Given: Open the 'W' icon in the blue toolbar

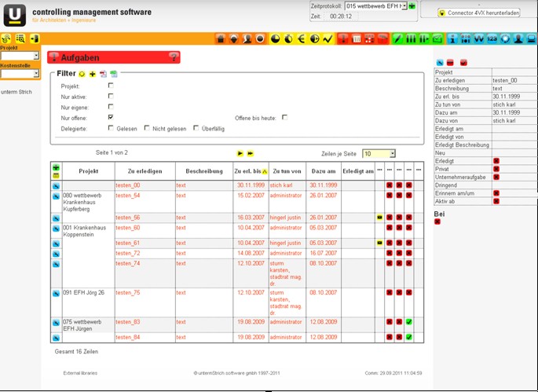Looking at the screenshot, I should tap(479, 38).
